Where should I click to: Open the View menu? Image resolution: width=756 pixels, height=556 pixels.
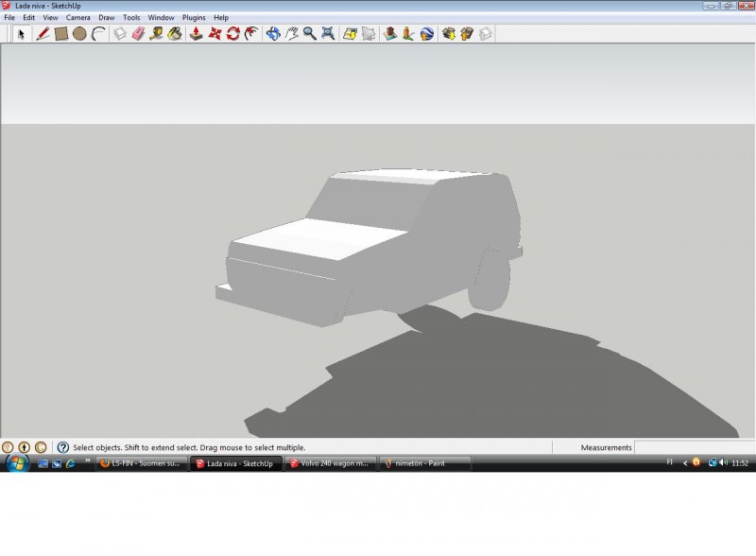(x=50, y=17)
